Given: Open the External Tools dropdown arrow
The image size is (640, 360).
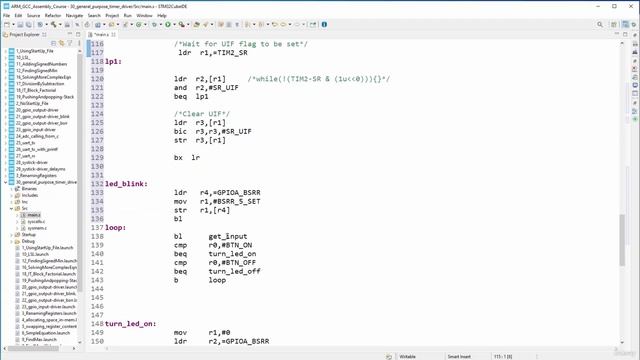Looking at the screenshot, I should click(188, 24).
